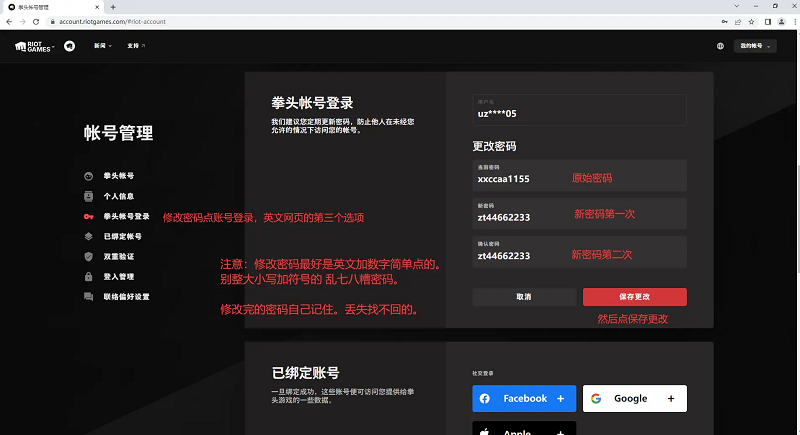Viewport: 800px width, 435px height.
Task: Link Google account button
Action: 635,398
